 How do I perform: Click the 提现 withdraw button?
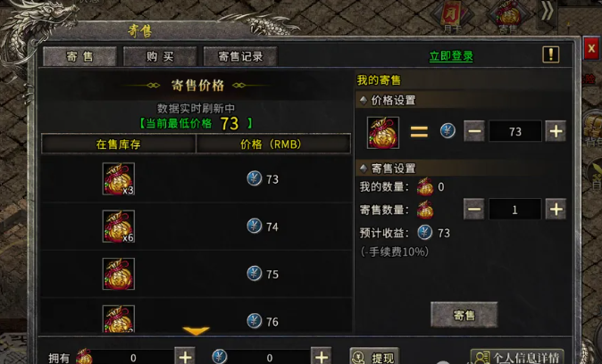[x=374, y=357]
